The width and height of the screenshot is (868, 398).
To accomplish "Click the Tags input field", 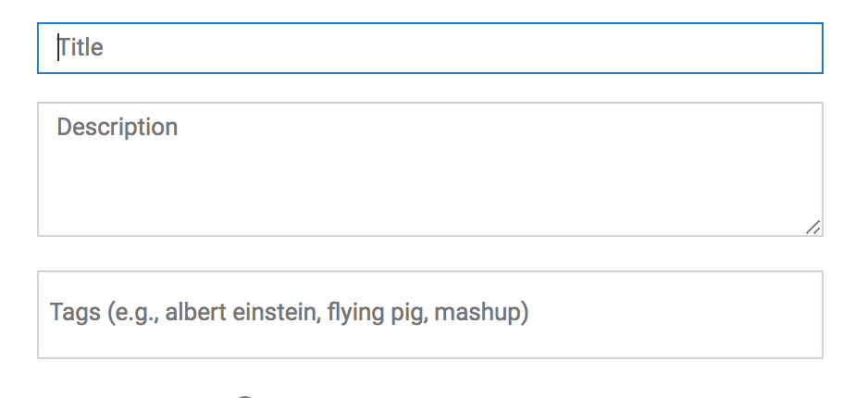I will click(429, 314).
